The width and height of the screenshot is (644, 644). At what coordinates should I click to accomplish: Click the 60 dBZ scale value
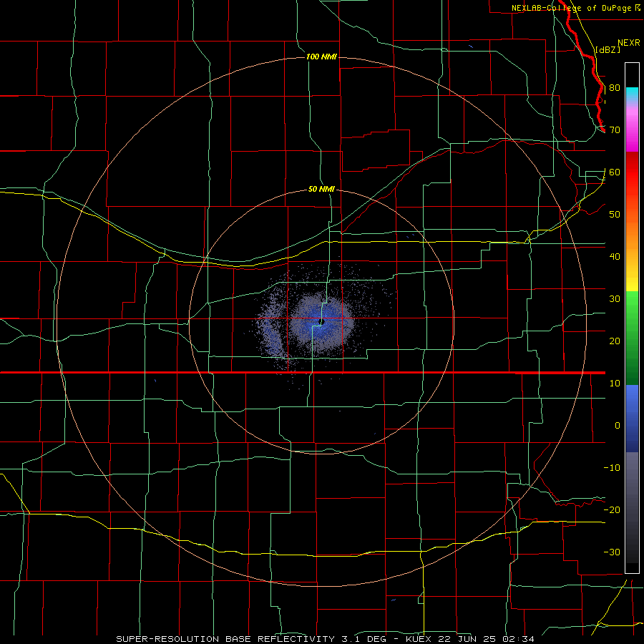click(615, 172)
